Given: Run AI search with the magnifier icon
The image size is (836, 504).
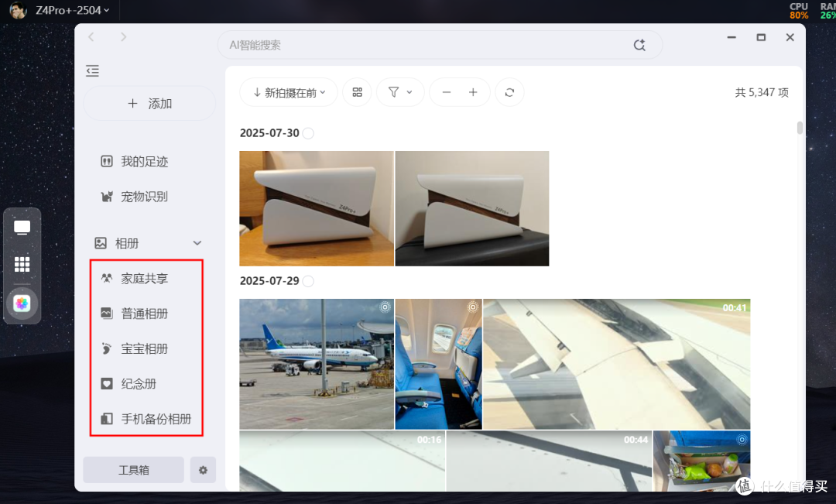Looking at the screenshot, I should pos(639,45).
